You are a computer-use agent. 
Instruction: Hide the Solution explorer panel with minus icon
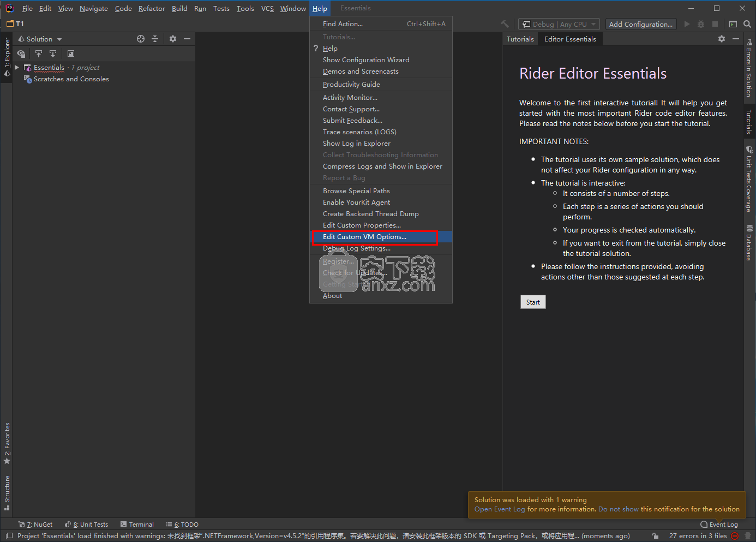pyautogui.click(x=187, y=39)
